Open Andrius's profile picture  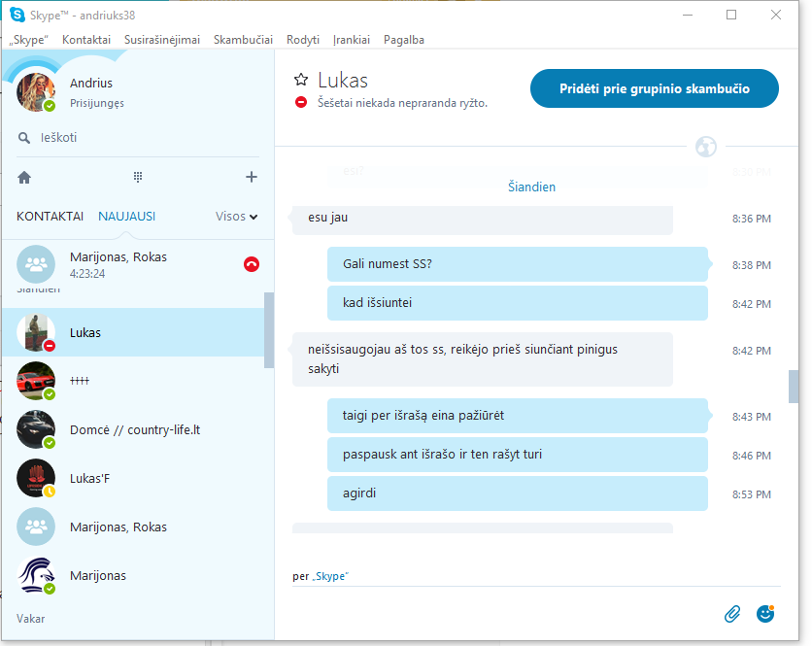tap(36, 91)
